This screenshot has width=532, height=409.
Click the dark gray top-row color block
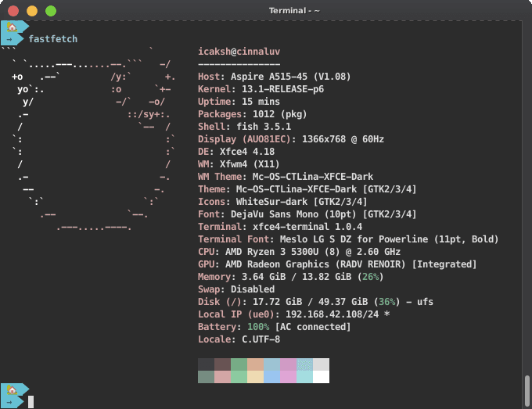pos(207,364)
